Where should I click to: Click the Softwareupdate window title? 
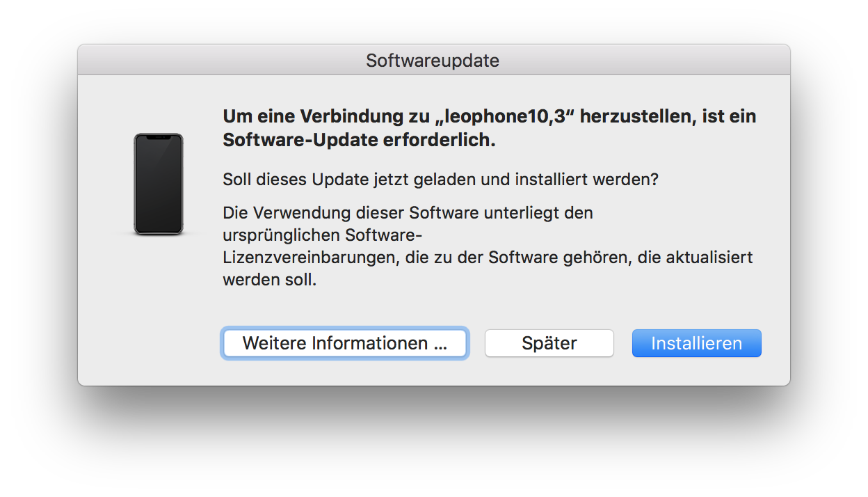coord(433,61)
